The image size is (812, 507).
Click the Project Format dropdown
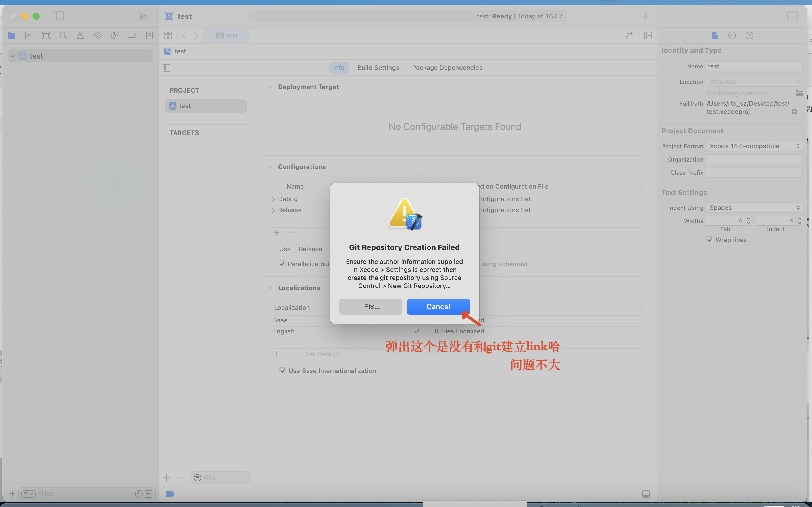(754, 146)
